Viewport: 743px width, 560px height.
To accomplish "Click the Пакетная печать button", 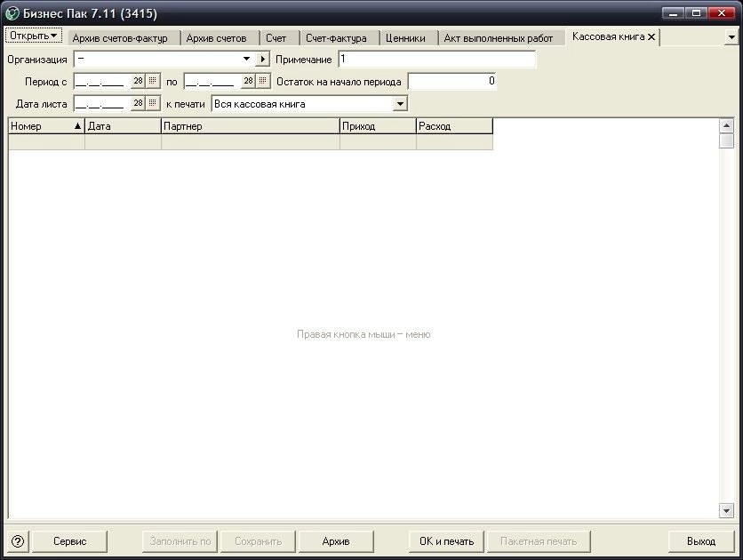I will click(x=539, y=541).
